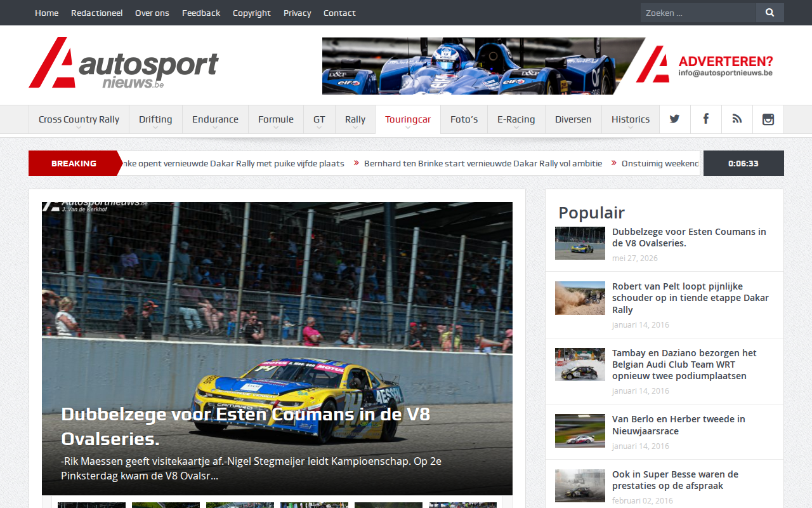Open the Feedback link
Screen dimensions: 812x508
201,13
